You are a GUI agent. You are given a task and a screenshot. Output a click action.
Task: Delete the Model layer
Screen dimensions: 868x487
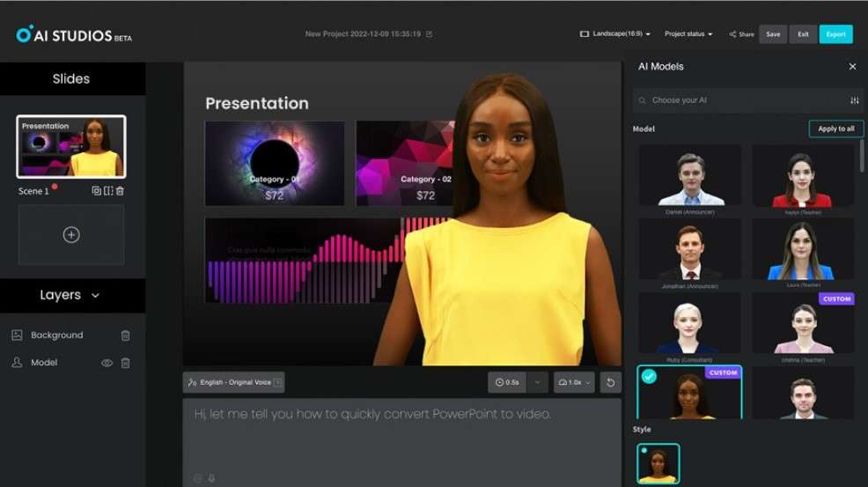tap(126, 363)
